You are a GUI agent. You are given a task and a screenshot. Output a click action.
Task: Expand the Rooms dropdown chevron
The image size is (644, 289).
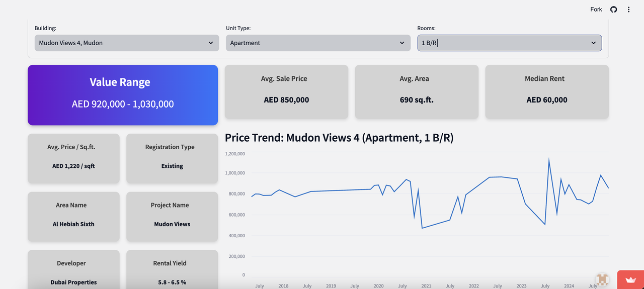593,43
